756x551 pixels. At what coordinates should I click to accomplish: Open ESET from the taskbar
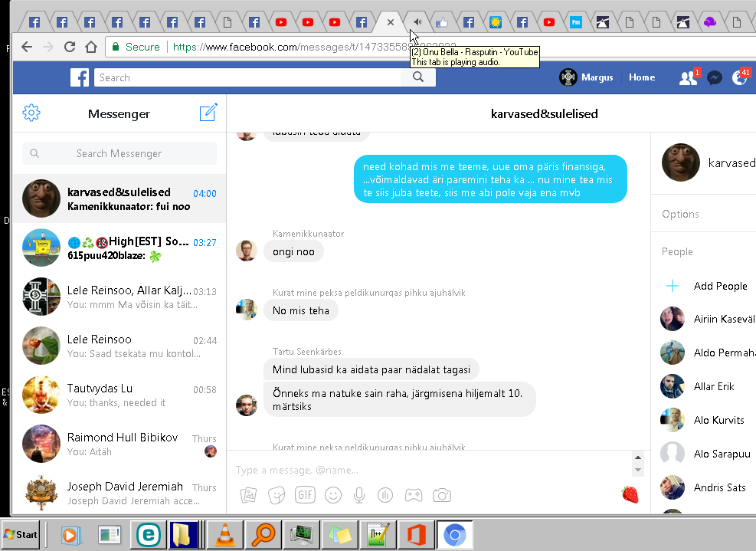click(149, 535)
